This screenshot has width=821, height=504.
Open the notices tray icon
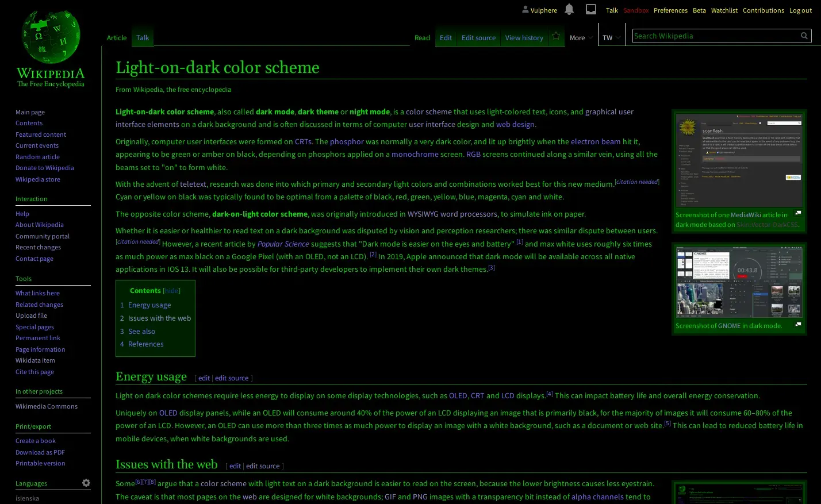tap(590, 9)
